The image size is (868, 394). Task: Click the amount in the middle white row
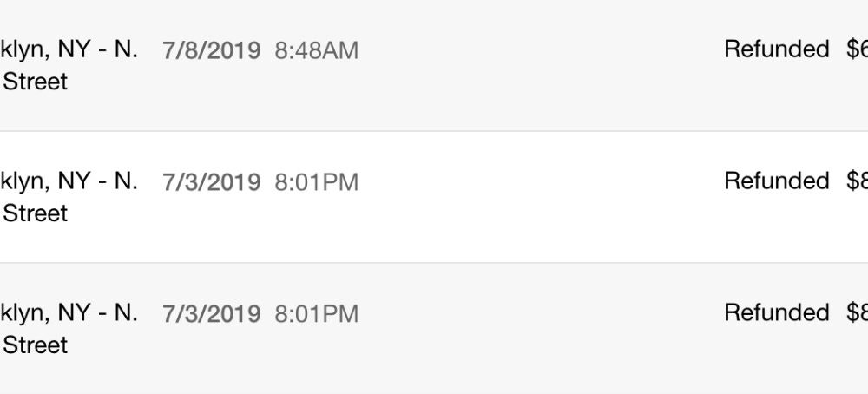pyautogui.click(x=857, y=181)
